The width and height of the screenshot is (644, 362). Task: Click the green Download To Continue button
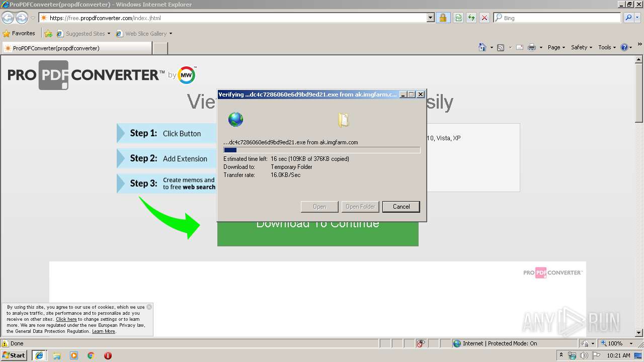(317, 233)
